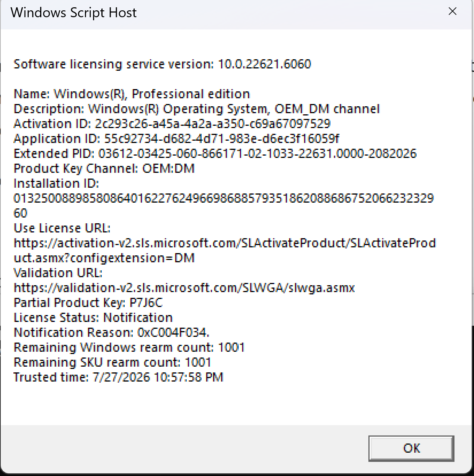474x476 pixels.
Task: Click the validation-v2.sls.microsoft.com URL text
Action: (x=184, y=288)
